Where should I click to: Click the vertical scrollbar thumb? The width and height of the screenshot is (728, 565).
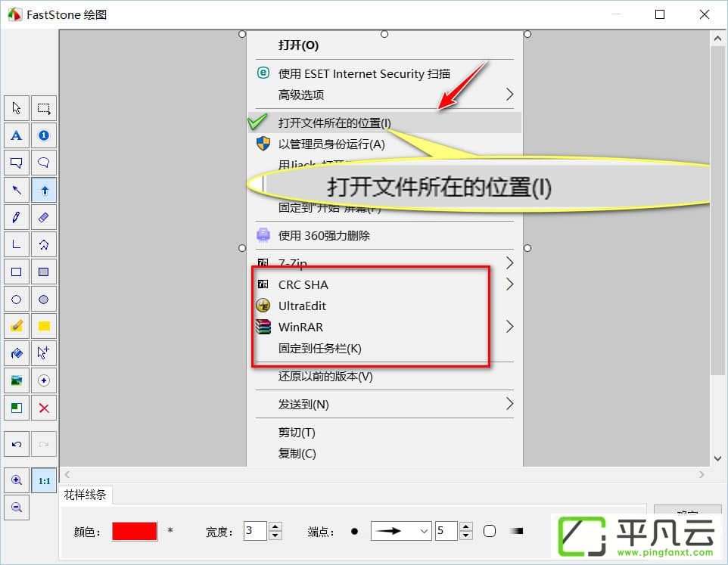click(x=717, y=211)
